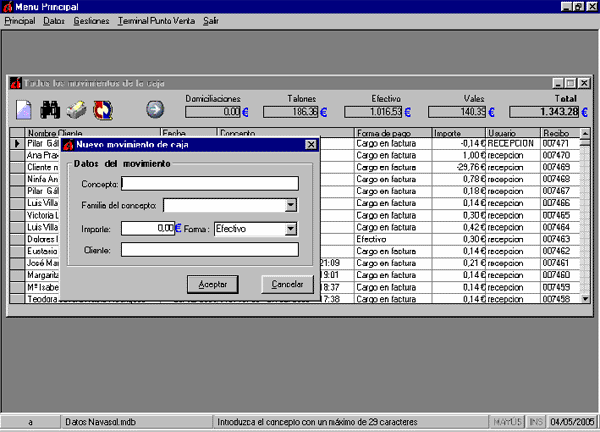Click the printer icon in toolbar
The image size is (600, 432).
click(77, 109)
